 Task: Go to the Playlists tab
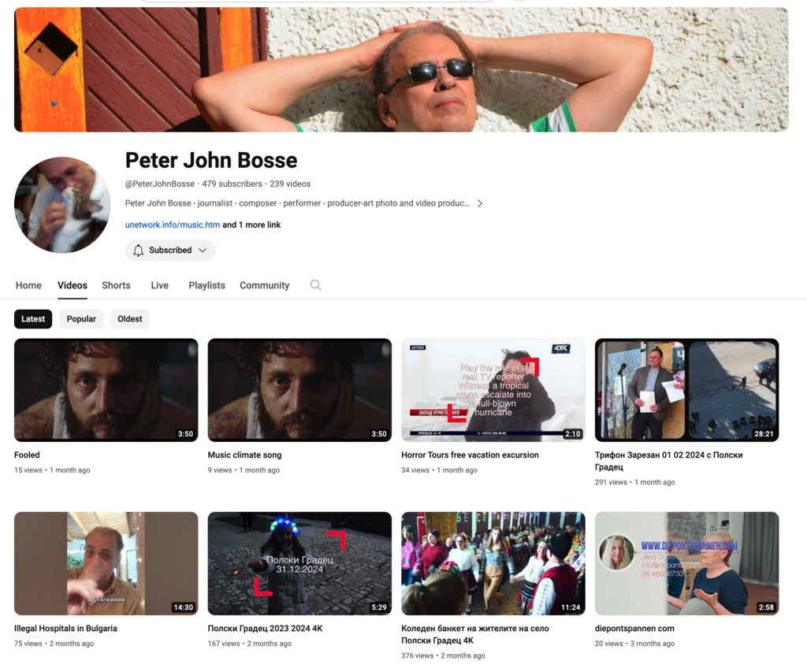coord(206,285)
